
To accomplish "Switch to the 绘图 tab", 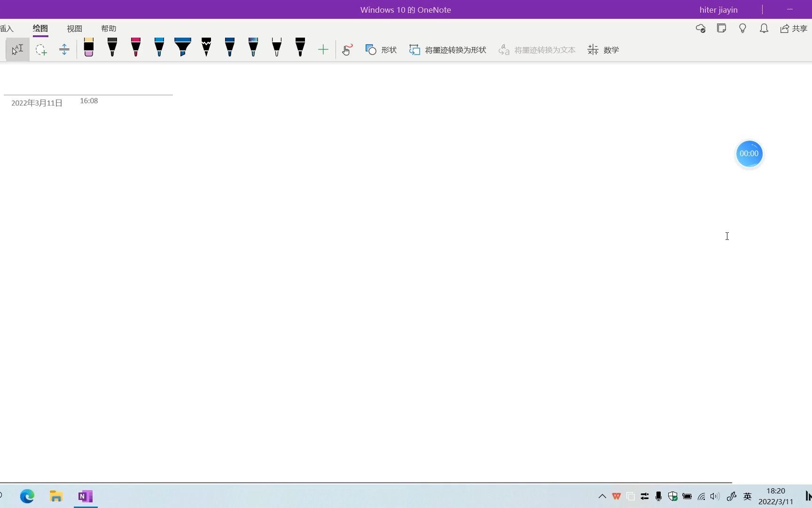I will click(x=40, y=29).
